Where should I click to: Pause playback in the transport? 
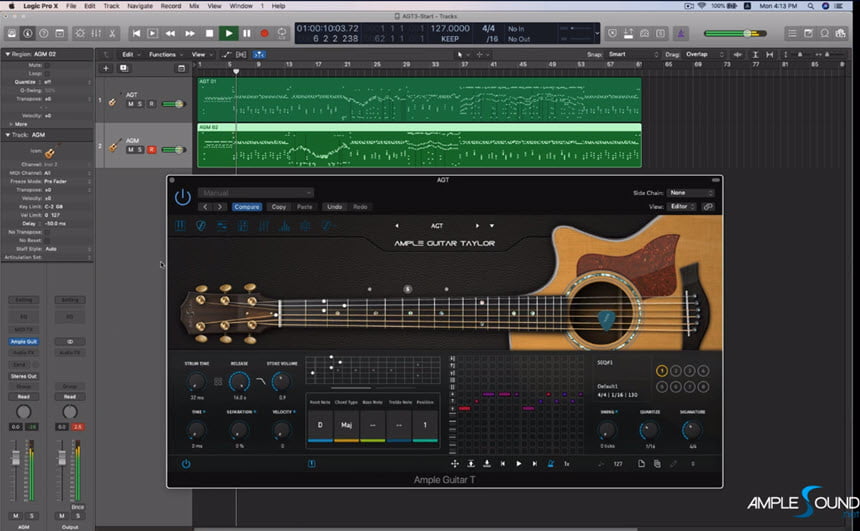[247, 33]
